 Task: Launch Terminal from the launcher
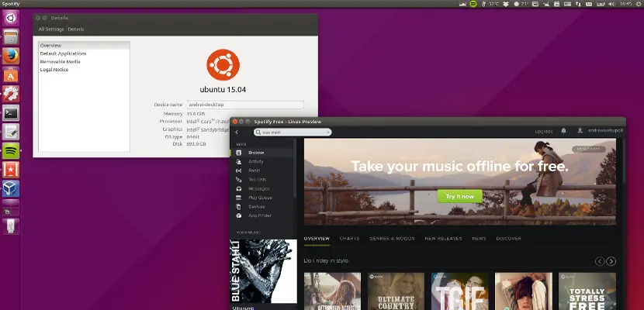pos(11,113)
